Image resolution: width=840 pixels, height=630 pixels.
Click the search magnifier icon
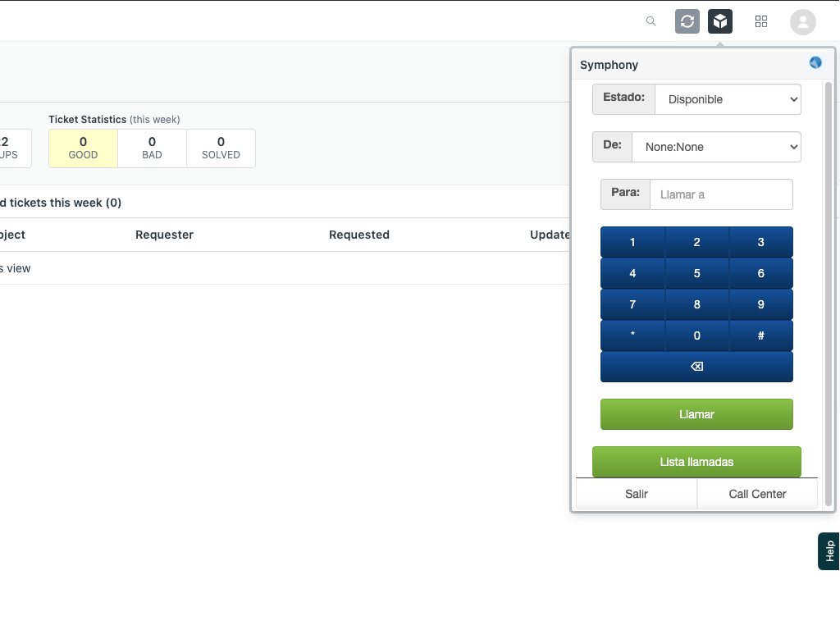[651, 21]
